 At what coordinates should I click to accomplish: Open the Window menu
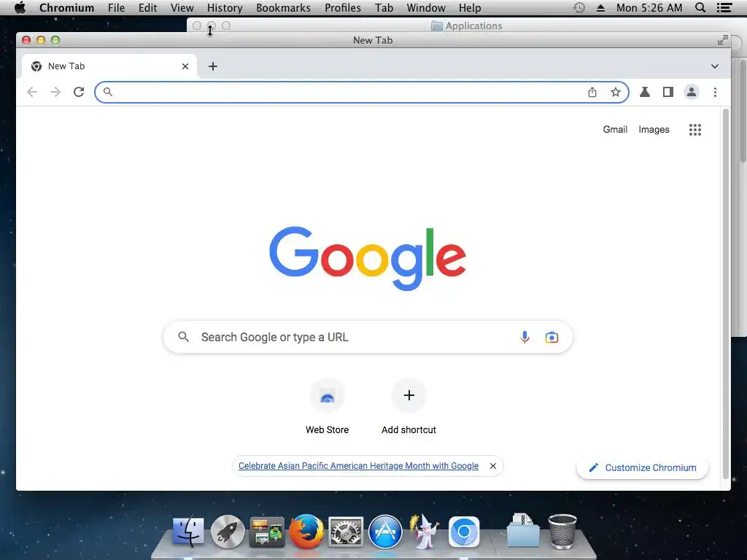coord(426,7)
